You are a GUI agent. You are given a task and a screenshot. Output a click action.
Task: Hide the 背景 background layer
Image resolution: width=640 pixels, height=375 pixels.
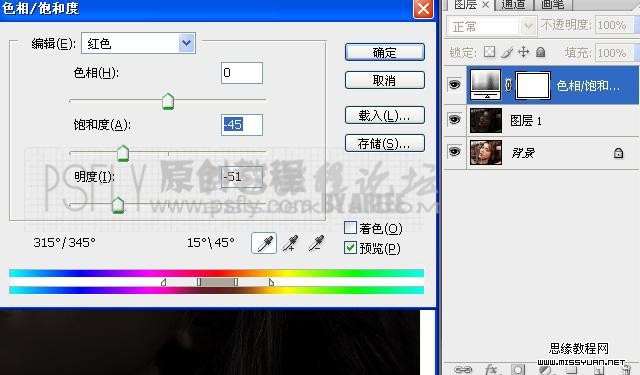[x=454, y=152]
